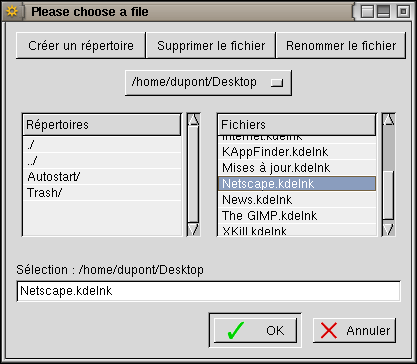Open the /home/dupont/Desktop path dropdown
The width and height of the screenshot is (417, 364).
[x=208, y=82]
